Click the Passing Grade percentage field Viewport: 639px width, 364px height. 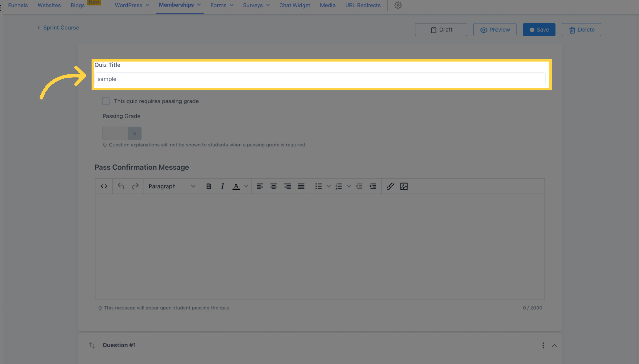[x=115, y=133]
